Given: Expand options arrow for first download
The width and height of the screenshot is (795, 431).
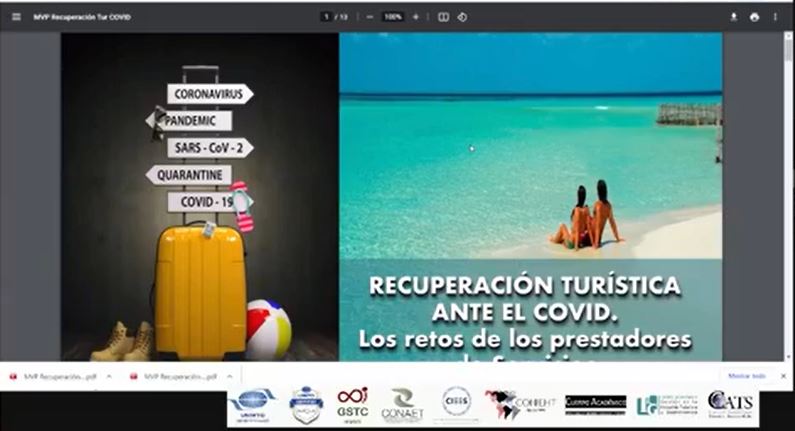Looking at the screenshot, I should [109, 377].
